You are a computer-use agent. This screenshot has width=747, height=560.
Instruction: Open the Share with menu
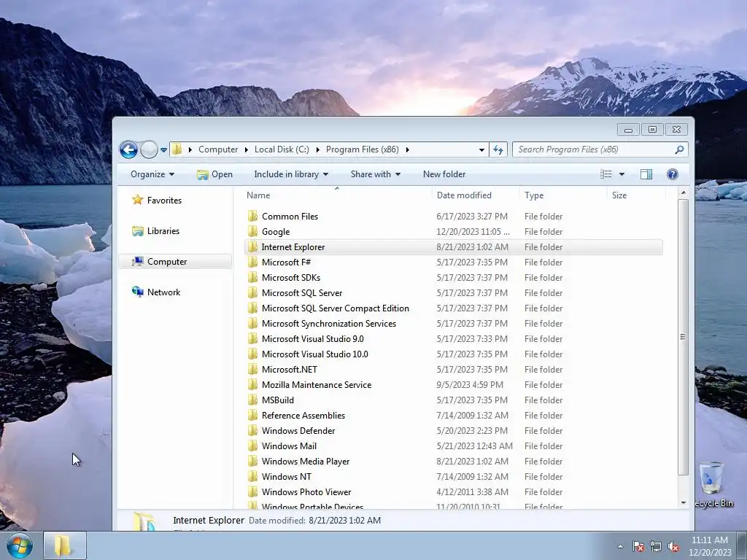click(x=376, y=174)
